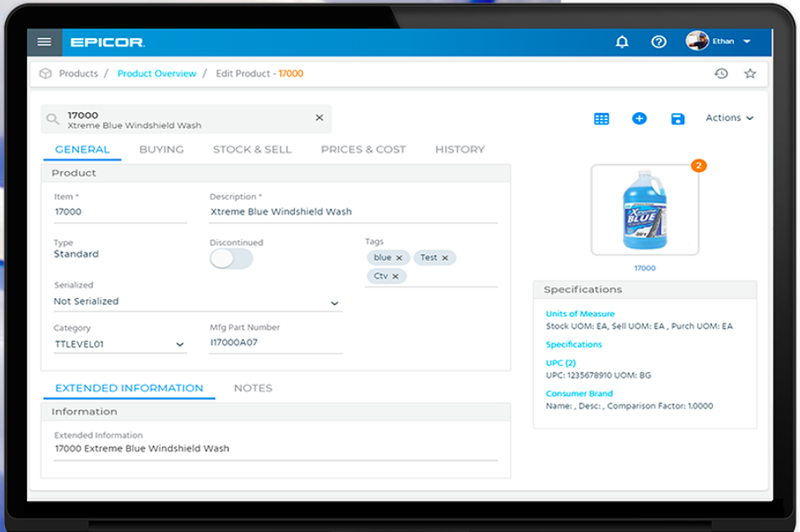Click the Standard type value
Image resolution: width=800 pixels, height=532 pixels.
pyautogui.click(x=77, y=254)
